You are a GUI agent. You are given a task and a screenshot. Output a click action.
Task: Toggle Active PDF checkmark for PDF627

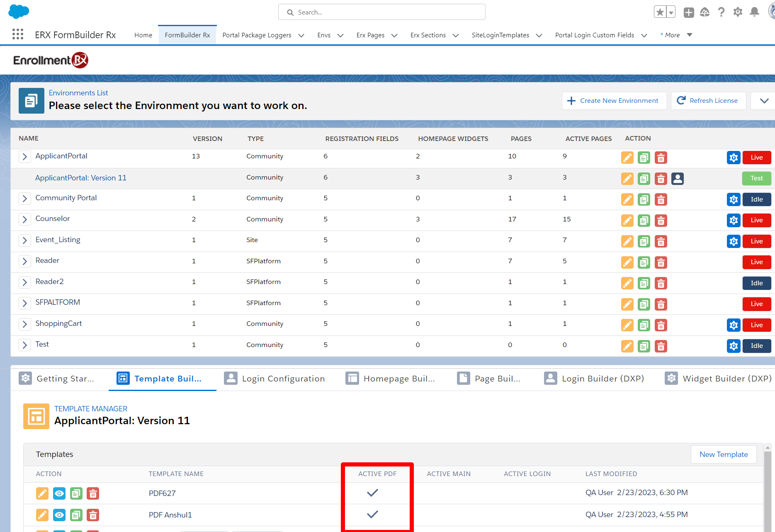pyautogui.click(x=372, y=493)
